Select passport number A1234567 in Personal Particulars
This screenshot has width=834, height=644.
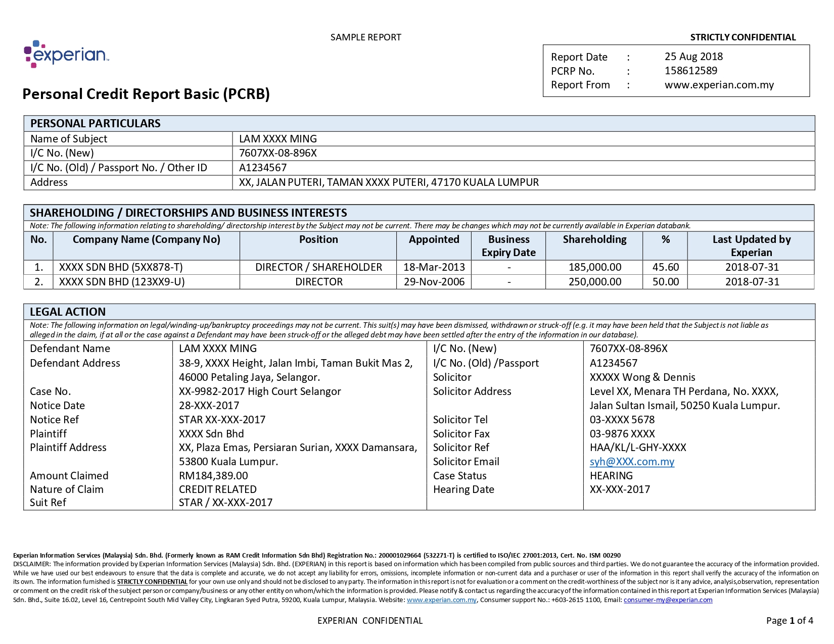click(x=263, y=168)
